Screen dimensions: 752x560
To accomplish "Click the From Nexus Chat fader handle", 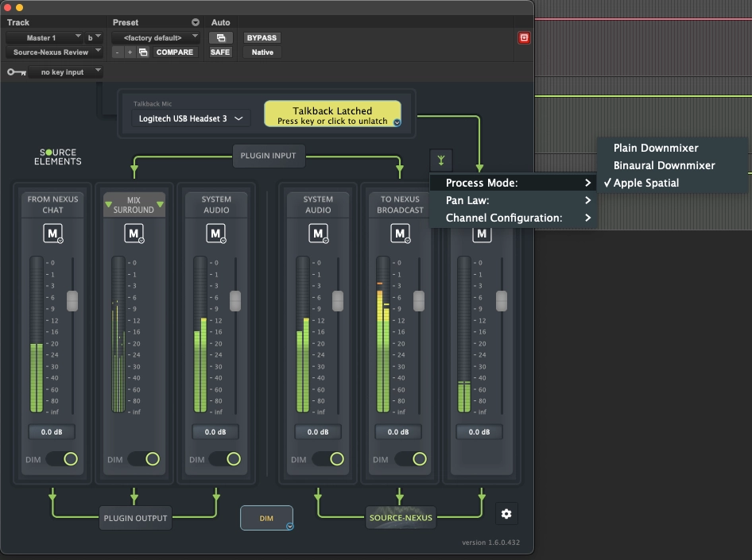I will click(72, 301).
